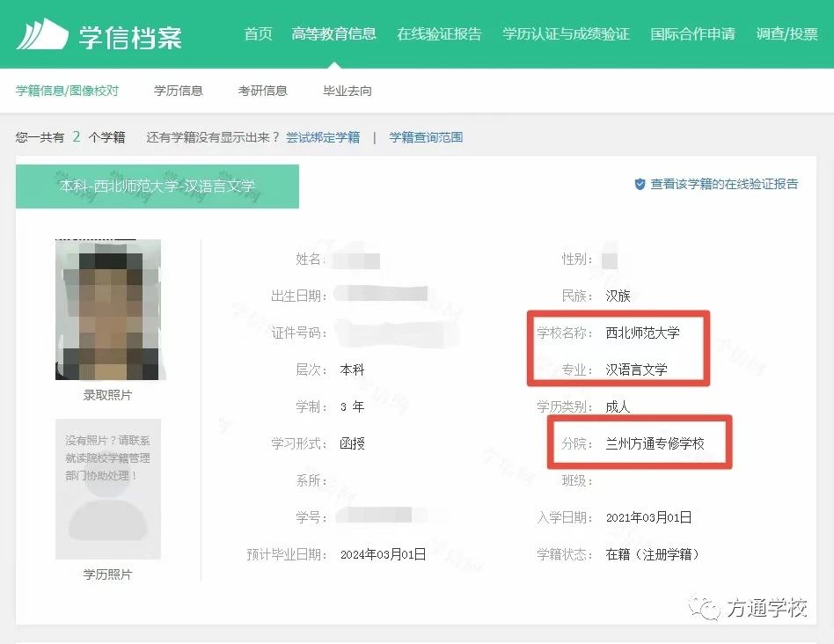Open the 国际合作申请 menu item
The width and height of the screenshot is (834, 644).
point(692,34)
